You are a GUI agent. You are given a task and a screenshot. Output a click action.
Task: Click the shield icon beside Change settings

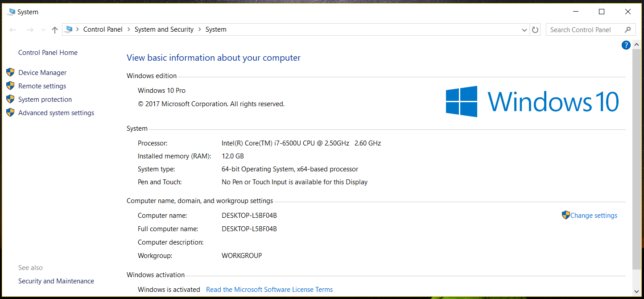(x=566, y=215)
